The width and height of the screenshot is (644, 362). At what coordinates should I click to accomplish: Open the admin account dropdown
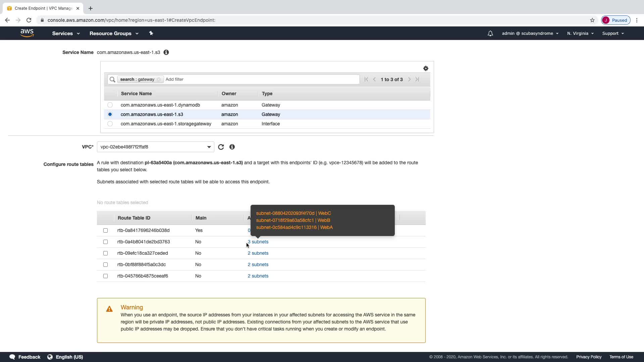530,34
